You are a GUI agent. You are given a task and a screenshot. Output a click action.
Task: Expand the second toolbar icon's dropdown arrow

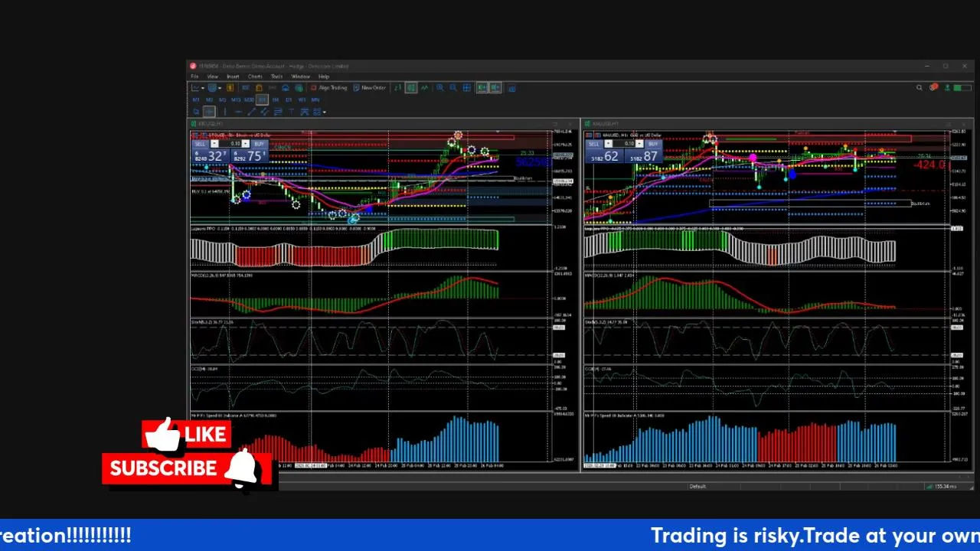pyautogui.click(x=220, y=88)
